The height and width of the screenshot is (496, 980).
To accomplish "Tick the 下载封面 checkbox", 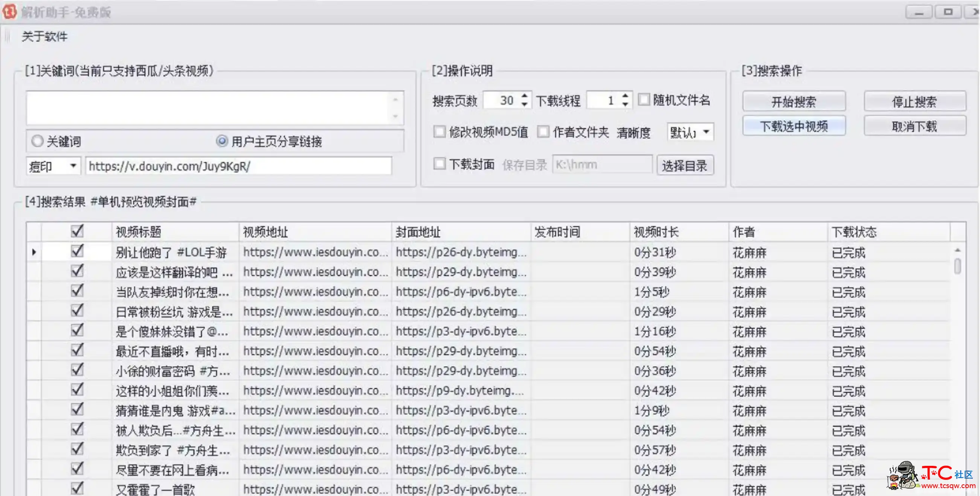I will coord(440,164).
